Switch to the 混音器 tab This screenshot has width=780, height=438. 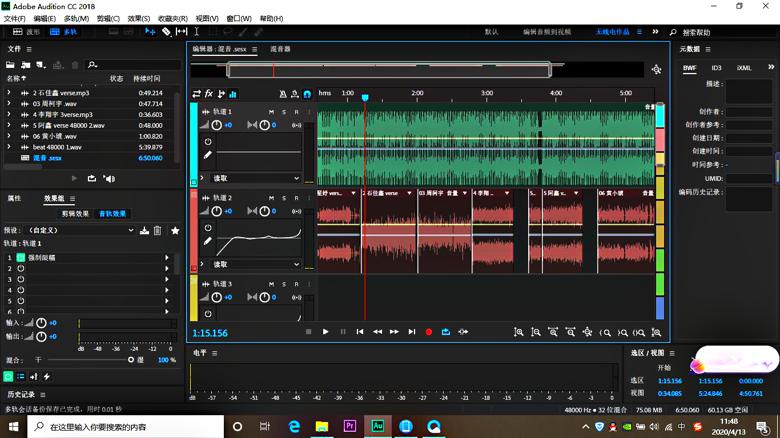pyautogui.click(x=280, y=49)
